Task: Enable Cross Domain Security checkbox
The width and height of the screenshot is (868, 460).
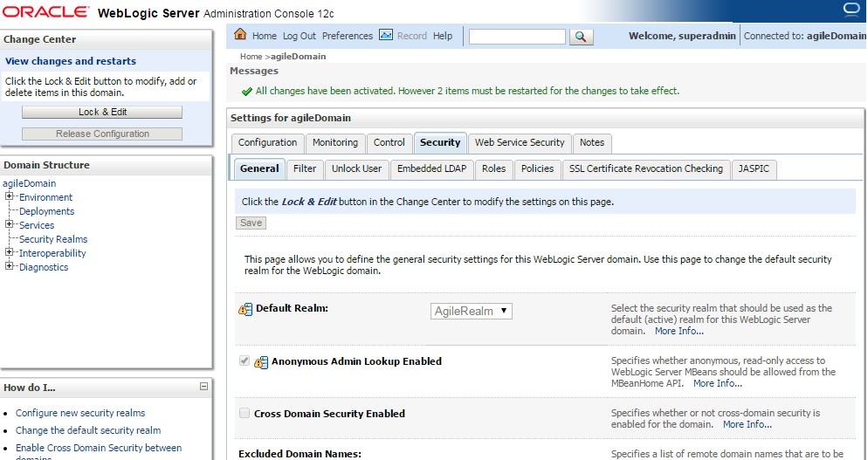Action: (x=245, y=413)
